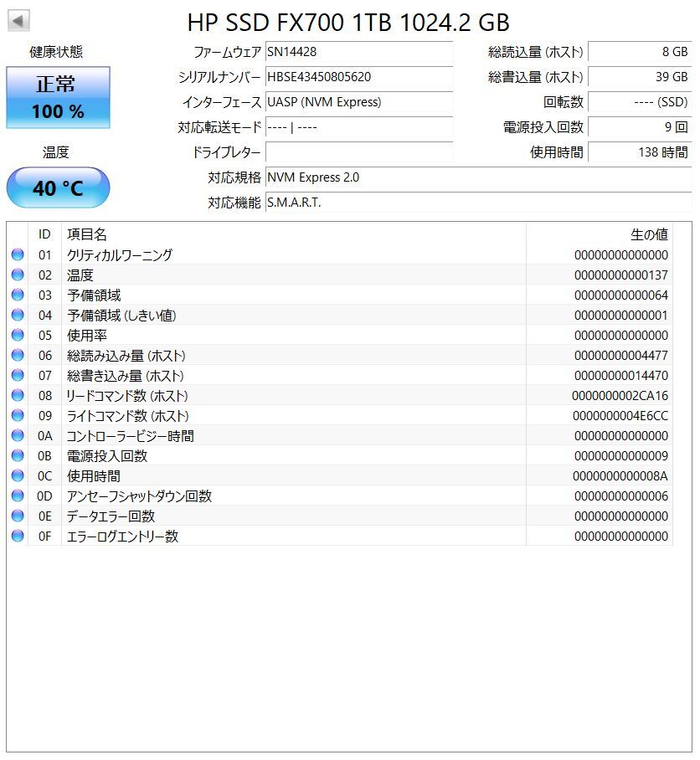Click the 項目名 column header
The width and height of the screenshot is (700, 760).
tap(87, 234)
